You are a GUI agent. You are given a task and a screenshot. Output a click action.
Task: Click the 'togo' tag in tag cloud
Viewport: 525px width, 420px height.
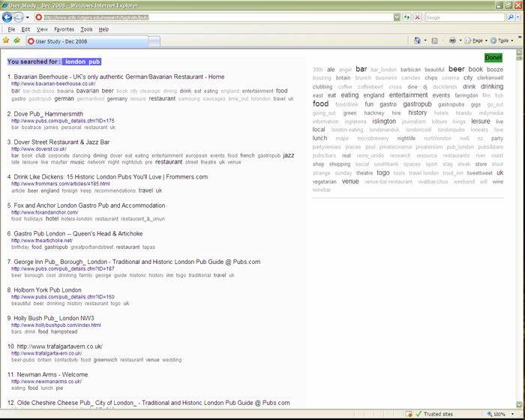point(383,172)
